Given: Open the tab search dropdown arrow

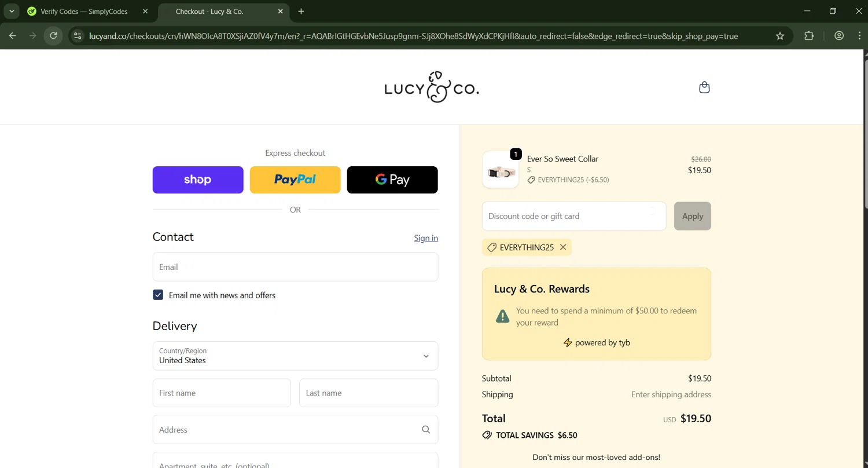Looking at the screenshot, I should pos(11,11).
